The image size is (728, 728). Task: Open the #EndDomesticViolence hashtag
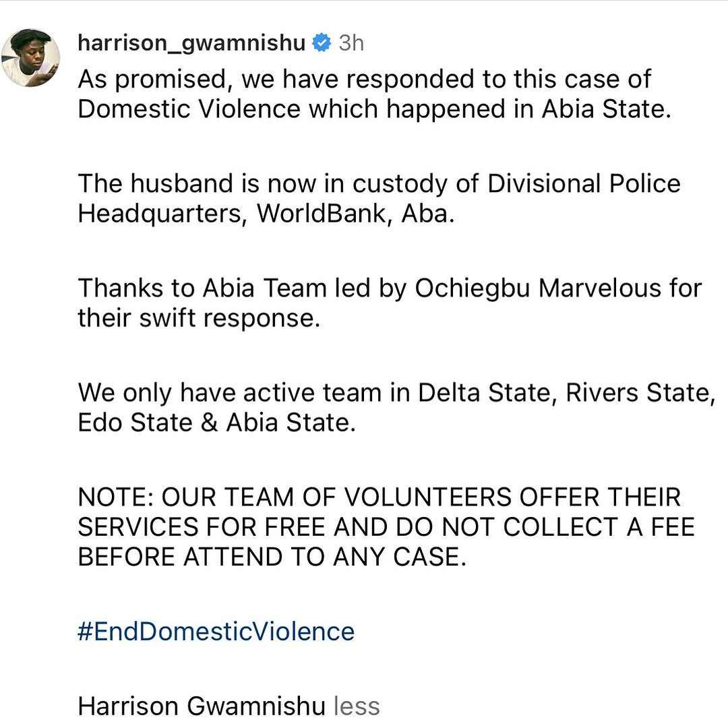[216, 632]
